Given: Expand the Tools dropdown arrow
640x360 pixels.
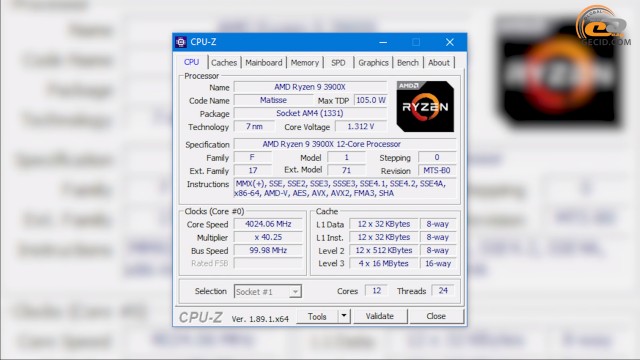Looking at the screenshot, I should click(344, 316).
